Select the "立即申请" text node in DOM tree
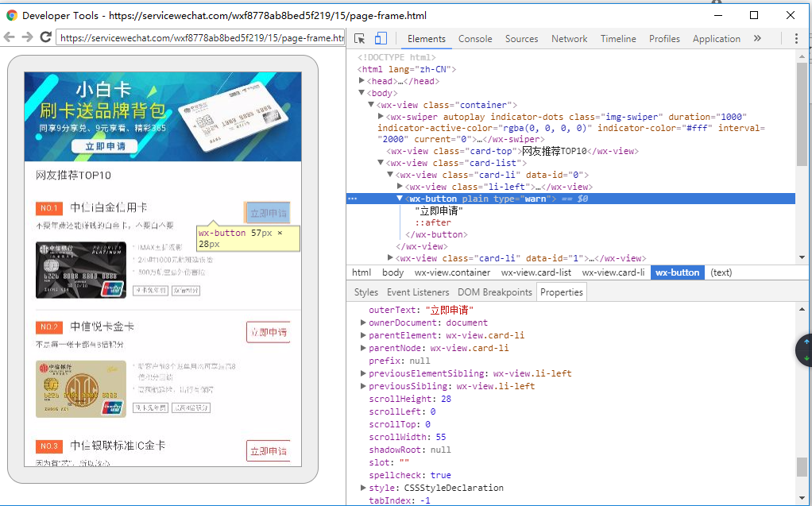Screen dimensions: 812x506 tap(439, 211)
